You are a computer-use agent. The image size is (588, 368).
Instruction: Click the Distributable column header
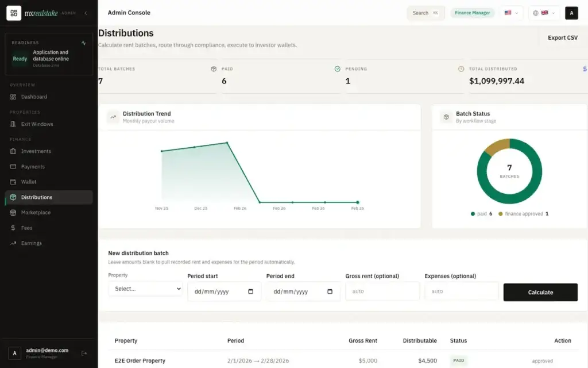coord(420,341)
